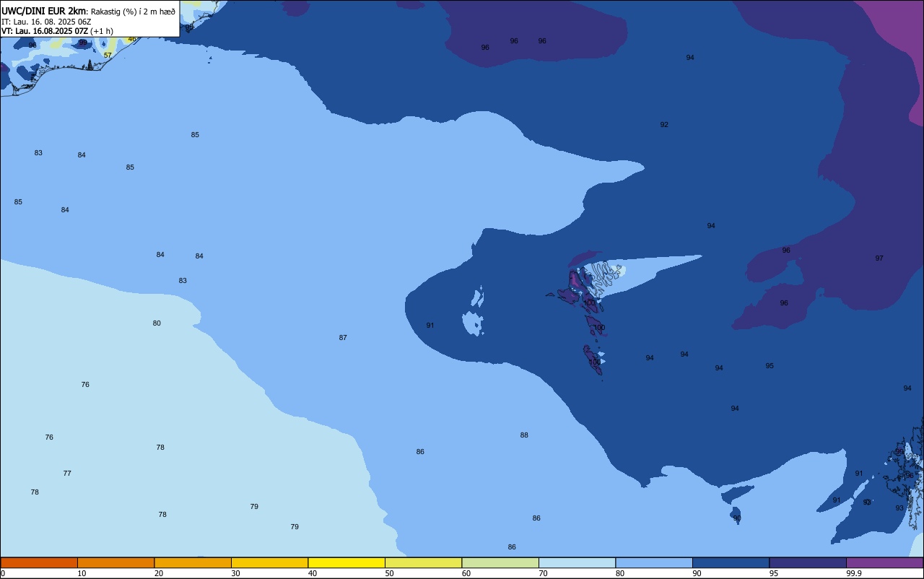Click the '50' tick label on color scale

coord(389,573)
